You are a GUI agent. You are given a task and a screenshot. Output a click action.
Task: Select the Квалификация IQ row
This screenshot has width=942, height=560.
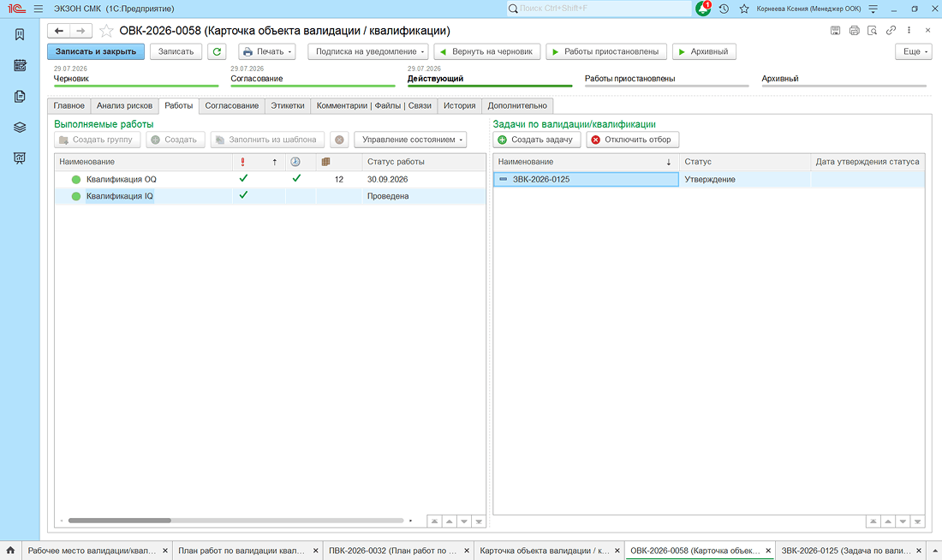pos(270,196)
